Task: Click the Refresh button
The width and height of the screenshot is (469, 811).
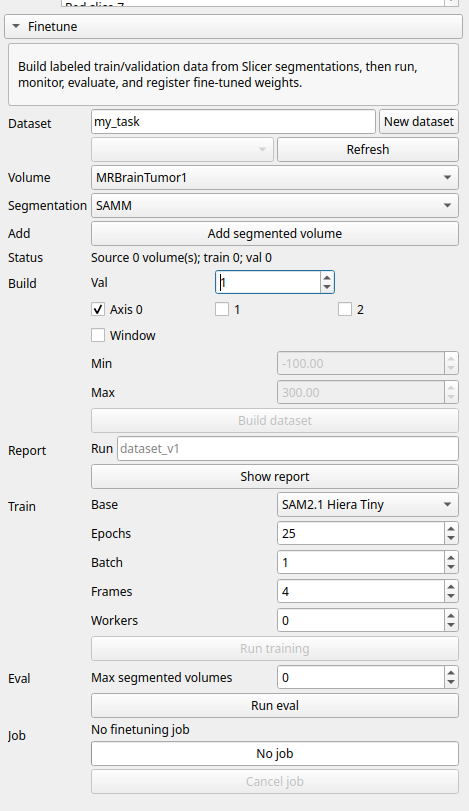Action: pos(368,149)
